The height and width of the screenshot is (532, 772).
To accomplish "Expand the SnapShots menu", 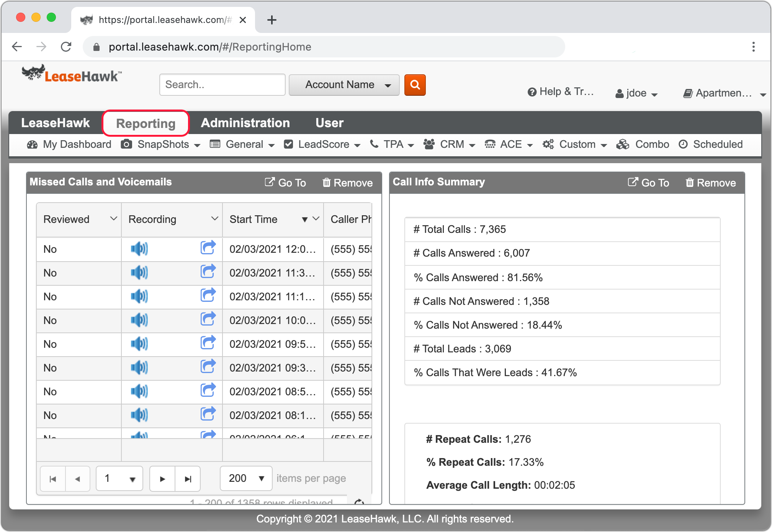I will click(161, 144).
